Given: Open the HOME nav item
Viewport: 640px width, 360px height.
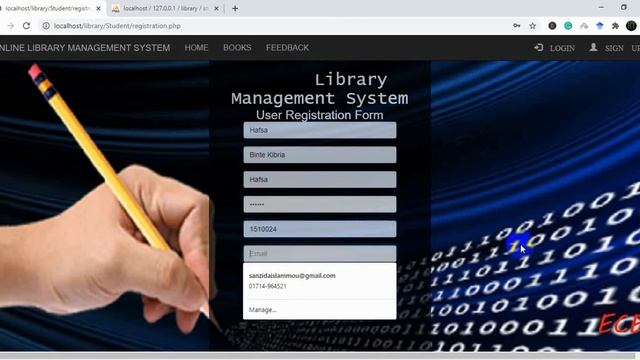Looking at the screenshot, I should coord(196,48).
